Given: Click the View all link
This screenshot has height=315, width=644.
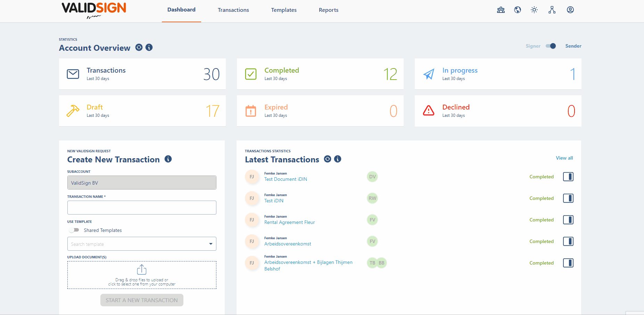Looking at the screenshot, I should click(564, 158).
